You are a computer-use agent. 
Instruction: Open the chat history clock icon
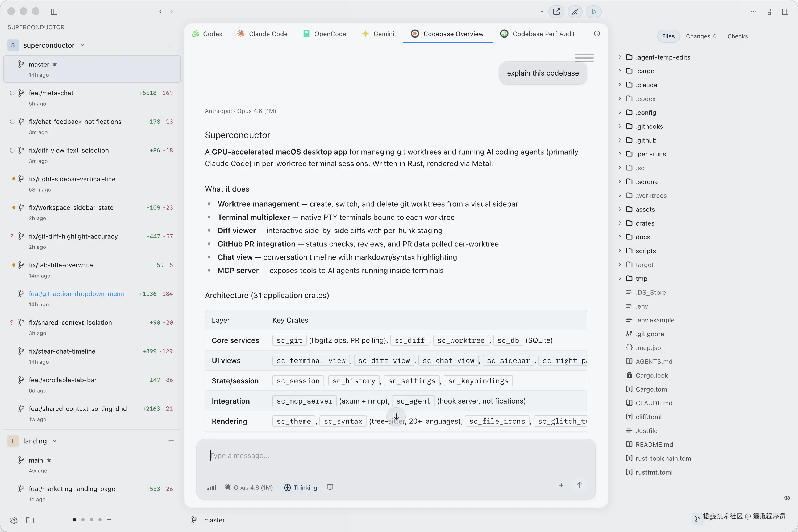[x=597, y=34]
